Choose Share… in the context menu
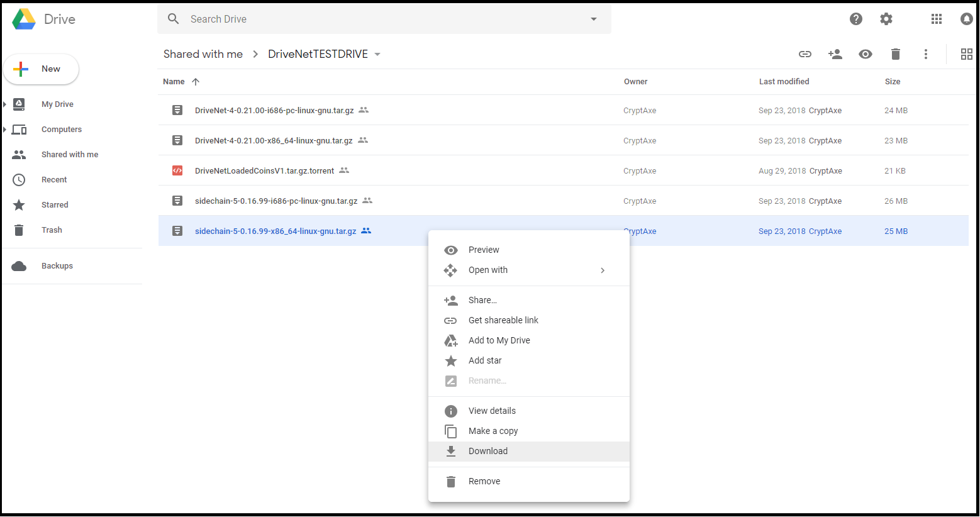Viewport: 980px width, 517px height. [x=529, y=300]
